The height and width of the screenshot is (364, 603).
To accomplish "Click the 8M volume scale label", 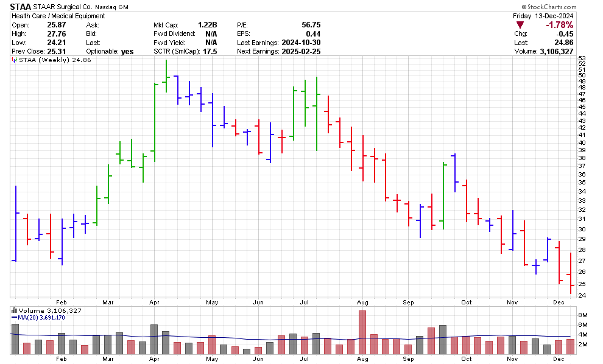I will [583, 315].
